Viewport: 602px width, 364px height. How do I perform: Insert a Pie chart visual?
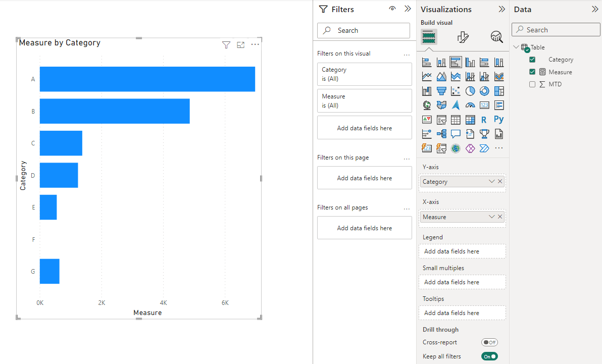click(x=470, y=91)
